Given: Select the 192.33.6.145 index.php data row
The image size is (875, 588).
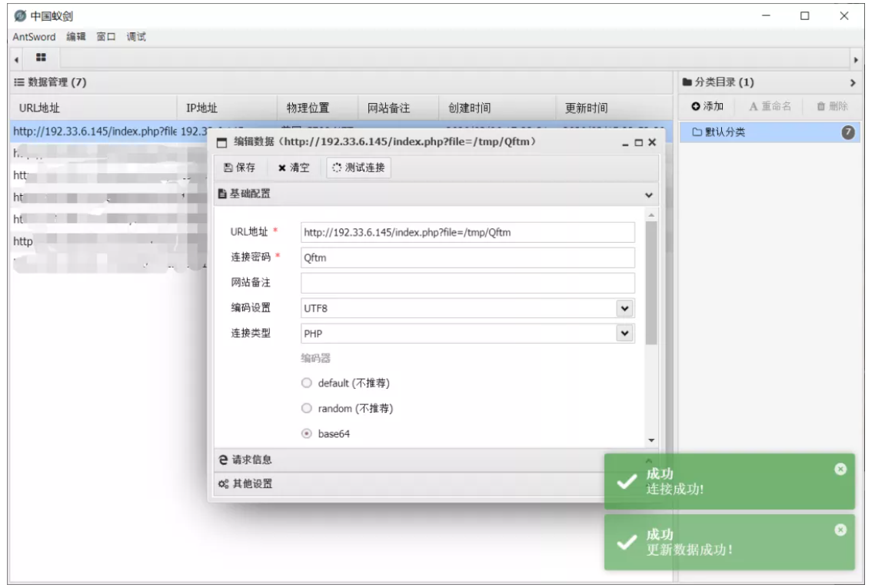Looking at the screenshot, I should pos(109,131).
